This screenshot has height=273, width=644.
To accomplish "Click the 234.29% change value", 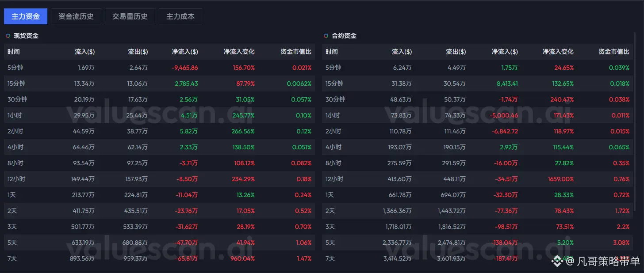I will [243, 179].
